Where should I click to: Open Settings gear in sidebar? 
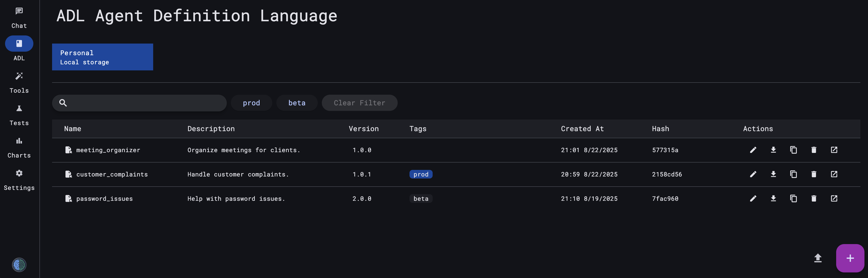(19, 173)
